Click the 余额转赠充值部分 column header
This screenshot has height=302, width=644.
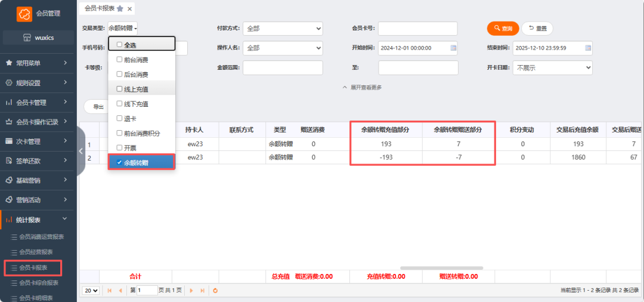pyautogui.click(x=386, y=130)
